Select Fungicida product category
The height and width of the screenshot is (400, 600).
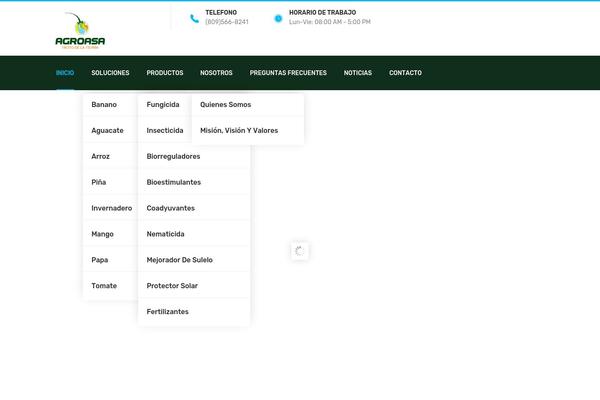click(x=165, y=104)
